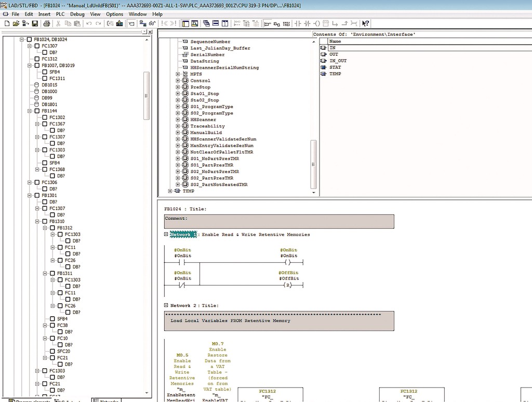Open the Insert menu

coord(44,14)
